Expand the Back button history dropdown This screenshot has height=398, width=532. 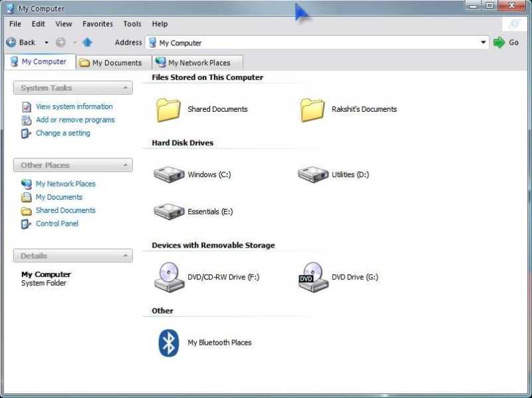pos(46,42)
